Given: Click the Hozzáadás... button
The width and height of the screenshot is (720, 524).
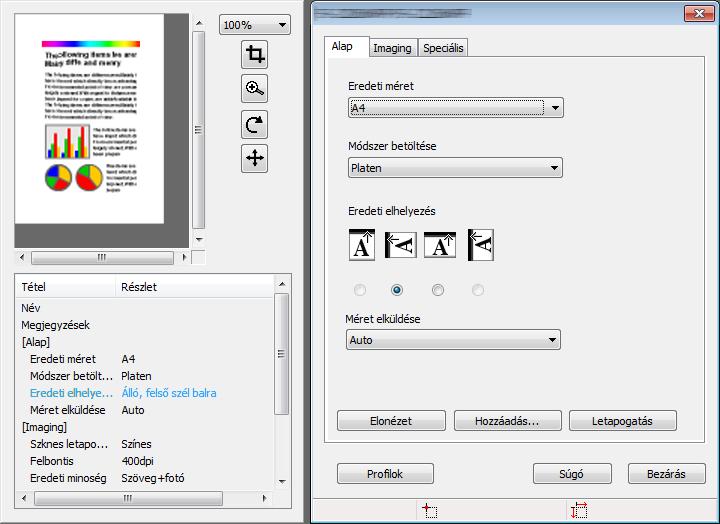Looking at the screenshot, I should [x=507, y=421].
